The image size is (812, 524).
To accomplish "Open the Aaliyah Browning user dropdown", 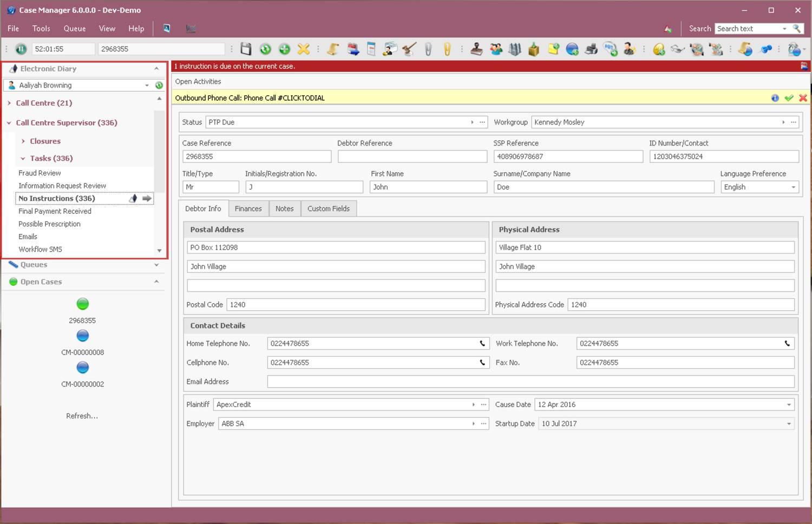I will tap(147, 86).
